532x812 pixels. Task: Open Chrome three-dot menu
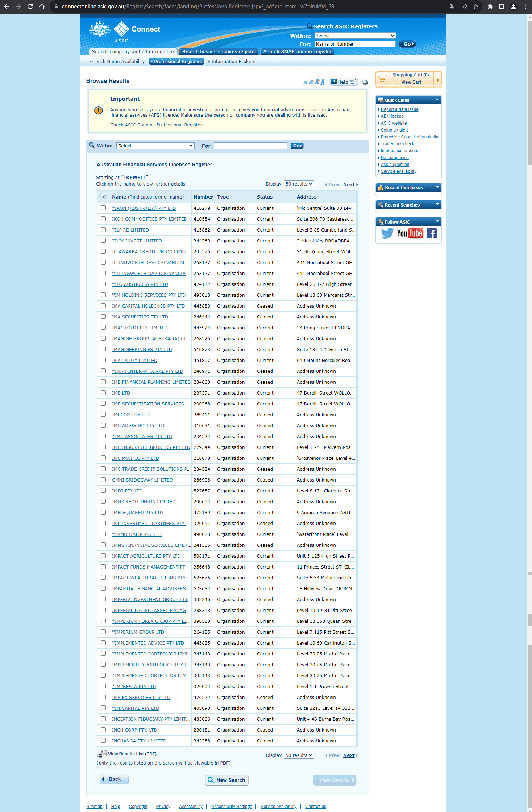[525, 7]
